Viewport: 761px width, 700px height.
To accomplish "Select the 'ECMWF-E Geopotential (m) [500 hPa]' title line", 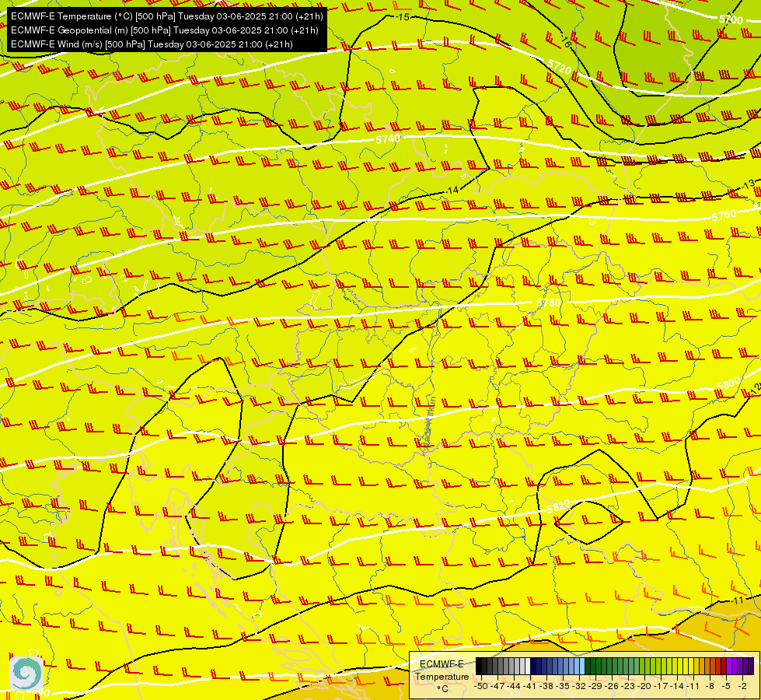I will 165,30.
